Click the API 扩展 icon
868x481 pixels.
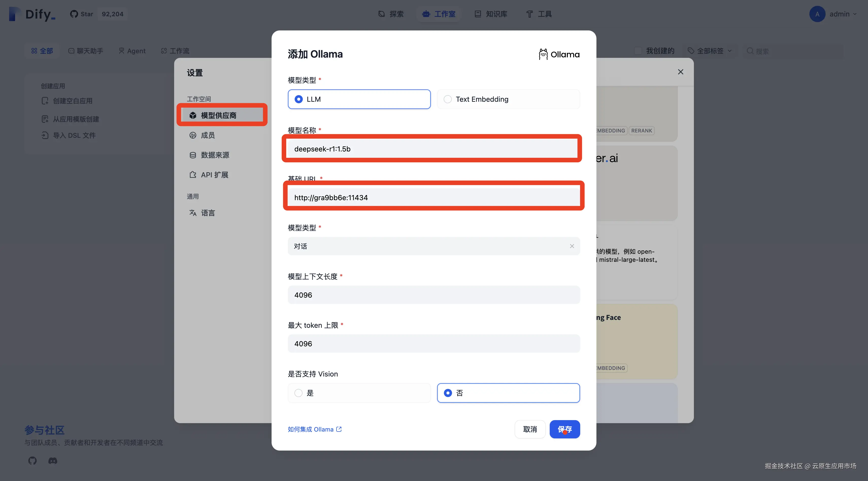[193, 175]
